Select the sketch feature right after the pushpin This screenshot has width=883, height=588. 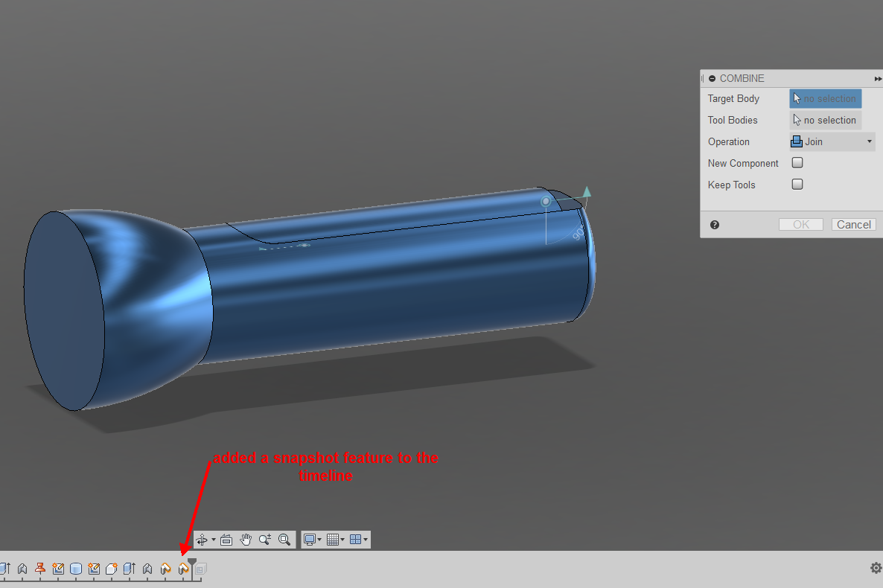coord(59,569)
